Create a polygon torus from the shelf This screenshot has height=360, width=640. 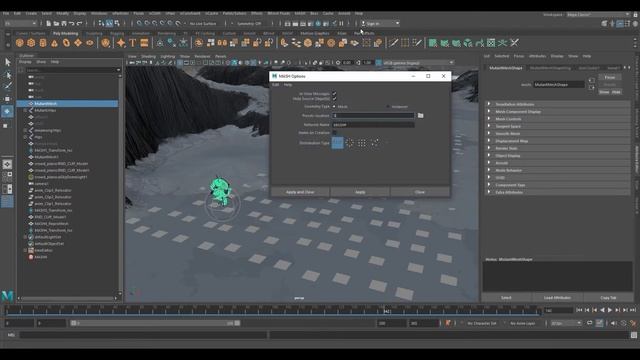pos(66,43)
